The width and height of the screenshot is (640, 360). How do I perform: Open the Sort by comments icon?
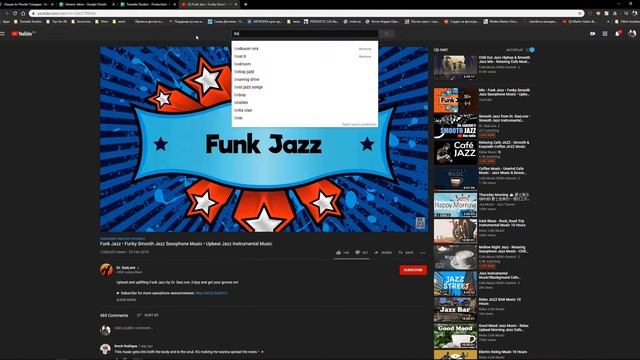click(x=139, y=315)
